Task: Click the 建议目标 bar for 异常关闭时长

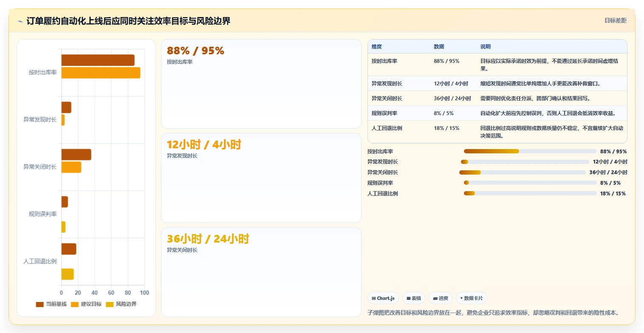Action: pyautogui.click(x=71, y=167)
